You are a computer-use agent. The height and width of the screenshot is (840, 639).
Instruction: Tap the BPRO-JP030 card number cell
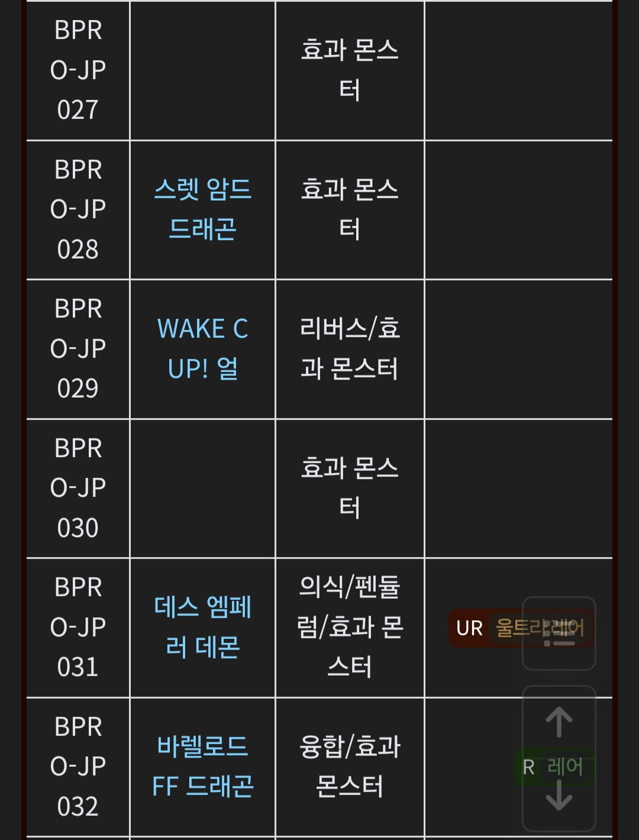(78, 488)
